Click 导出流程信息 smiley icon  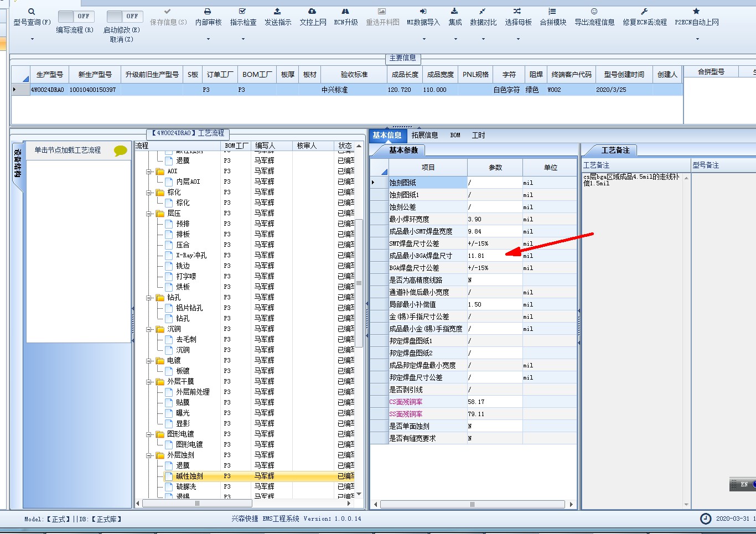(594, 12)
